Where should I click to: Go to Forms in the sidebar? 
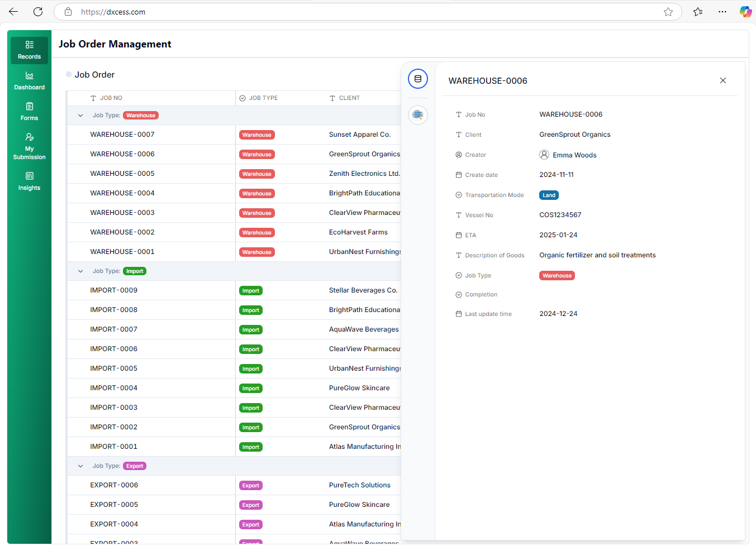[29, 111]
